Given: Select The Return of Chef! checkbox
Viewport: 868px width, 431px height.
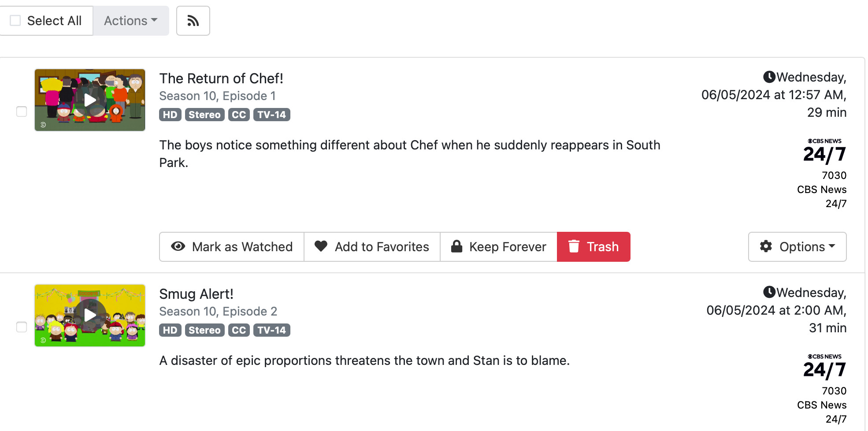Looking at the screenshot, I should pos(22,111).
